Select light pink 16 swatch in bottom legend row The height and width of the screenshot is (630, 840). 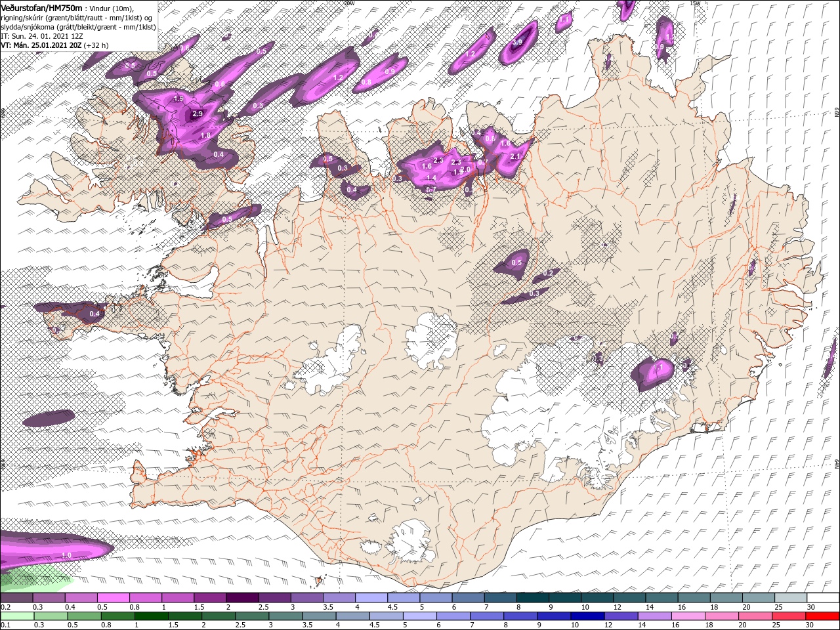687,616
